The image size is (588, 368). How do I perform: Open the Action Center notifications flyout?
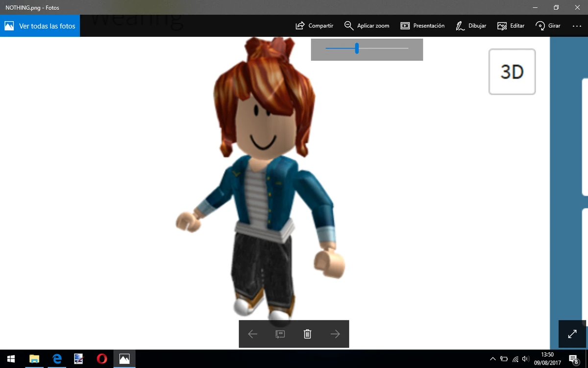click(x=573, y=359)
